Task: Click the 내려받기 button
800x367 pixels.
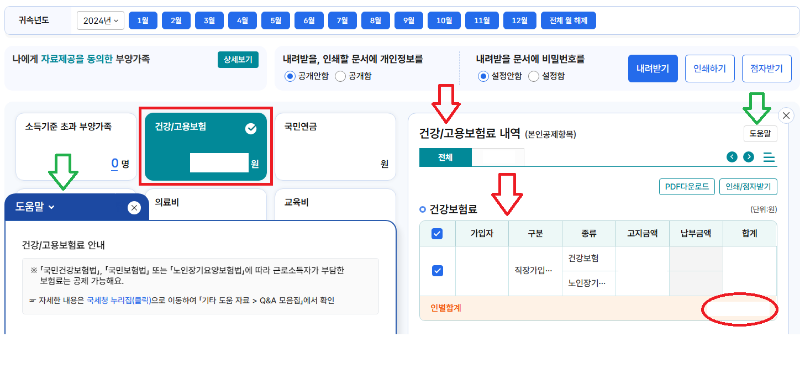Action: coord(653,68)
